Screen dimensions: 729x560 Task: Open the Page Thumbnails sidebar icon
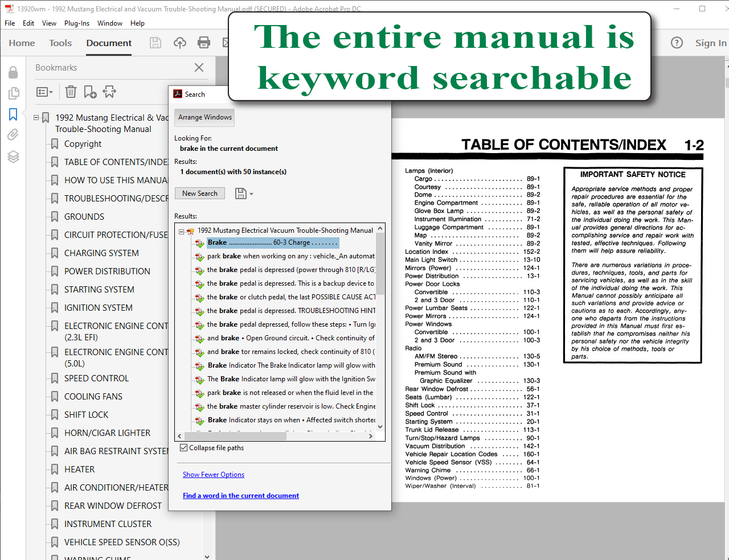[x=13, y=93]
